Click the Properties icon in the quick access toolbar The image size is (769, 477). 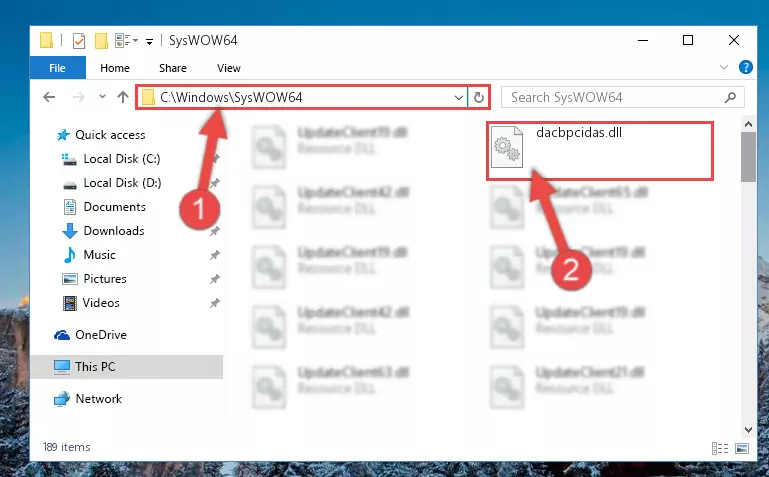pos(79,41)
